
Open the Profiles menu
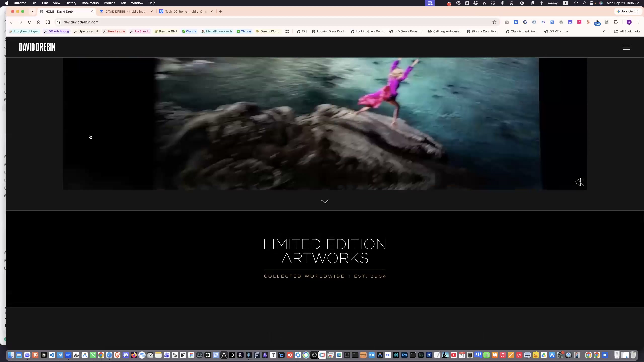click(109, 3)
